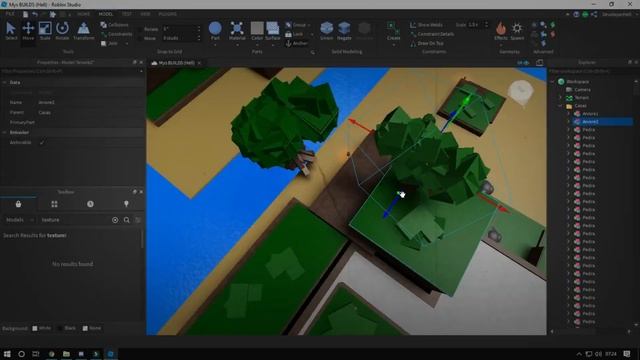Image resolution: width=640 pixels, height=360 pixels.
Task: Open the Join surfaces dropdown
Action: pos(127,43)
